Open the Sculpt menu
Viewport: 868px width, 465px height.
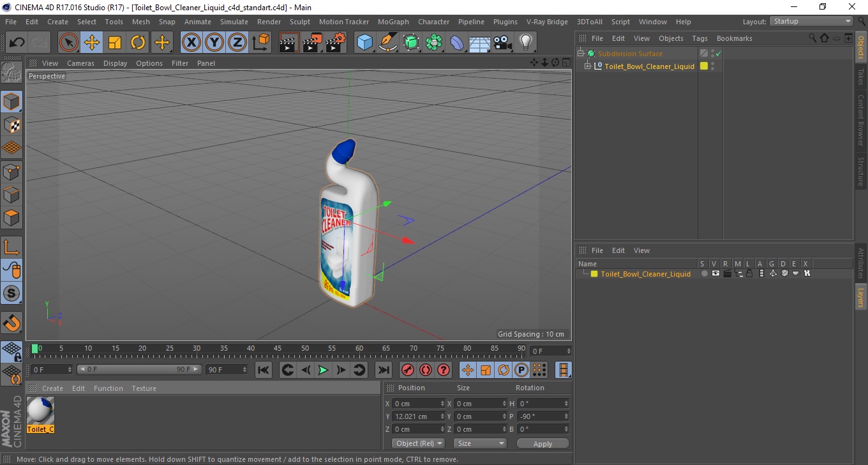point(300,22)
